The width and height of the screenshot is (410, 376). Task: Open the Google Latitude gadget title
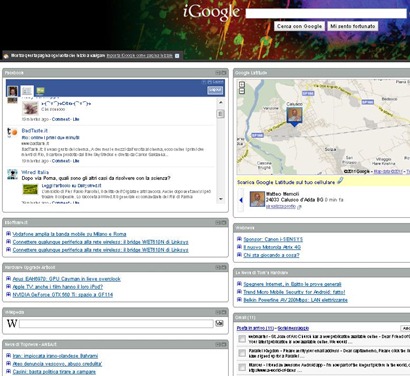click(251, 73)
